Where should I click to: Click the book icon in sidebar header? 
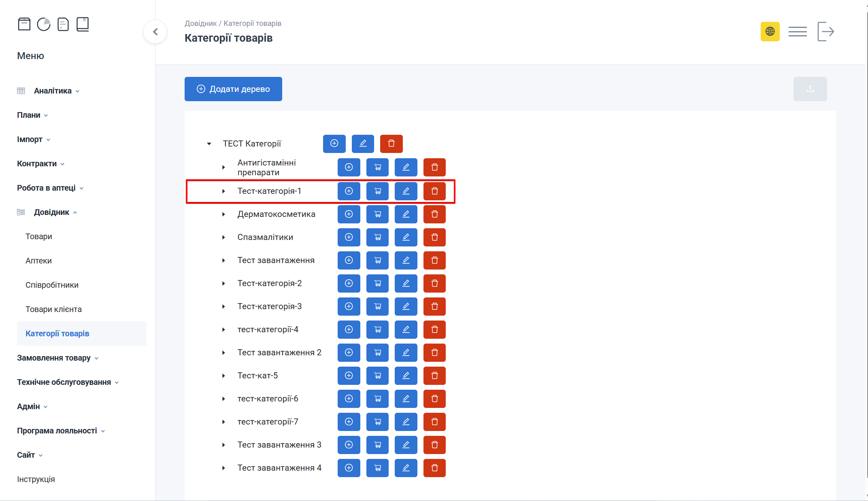[83, 24]
